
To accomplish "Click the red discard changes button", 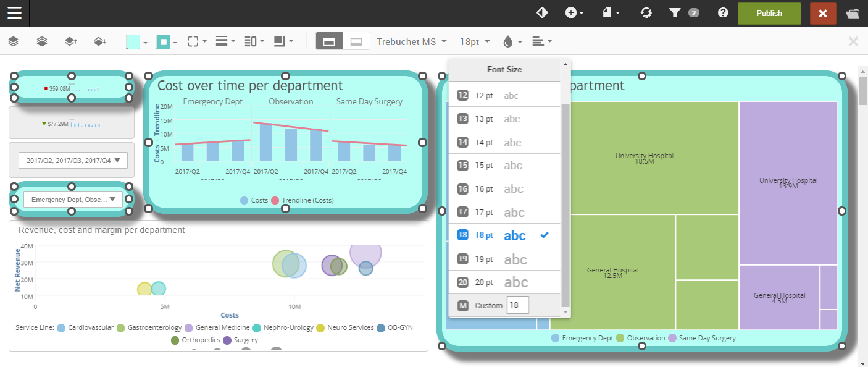I will (822, 13).
